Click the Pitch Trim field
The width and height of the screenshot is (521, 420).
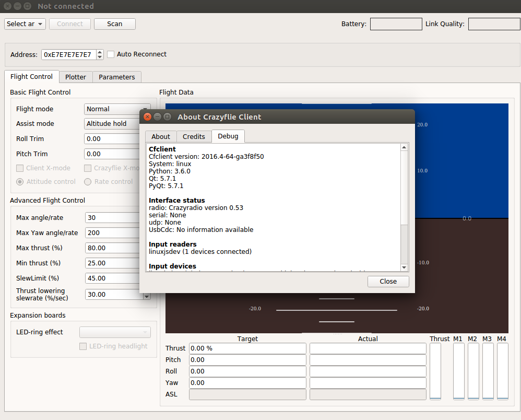tap(112, 154)
